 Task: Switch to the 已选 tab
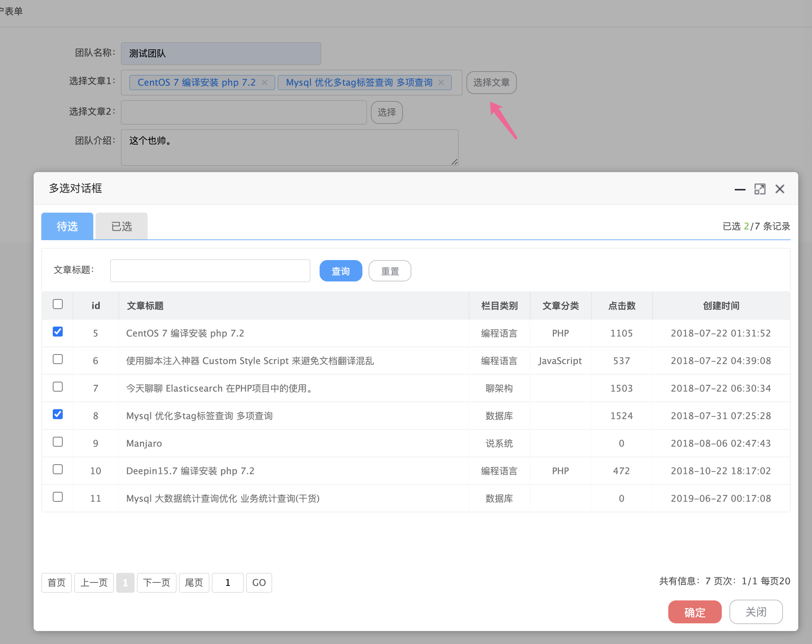click(x=122, y=226)
